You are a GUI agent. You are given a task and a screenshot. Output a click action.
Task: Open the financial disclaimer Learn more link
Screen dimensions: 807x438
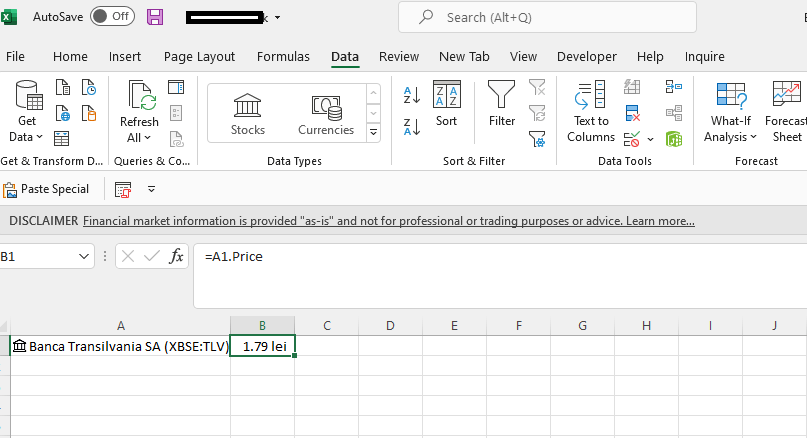[x=660, y=221]
